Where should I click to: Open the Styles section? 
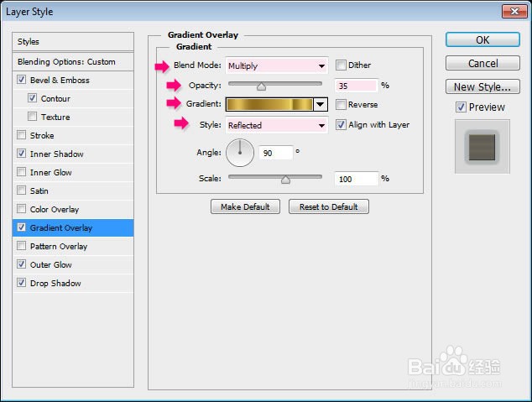click(73, 42)
